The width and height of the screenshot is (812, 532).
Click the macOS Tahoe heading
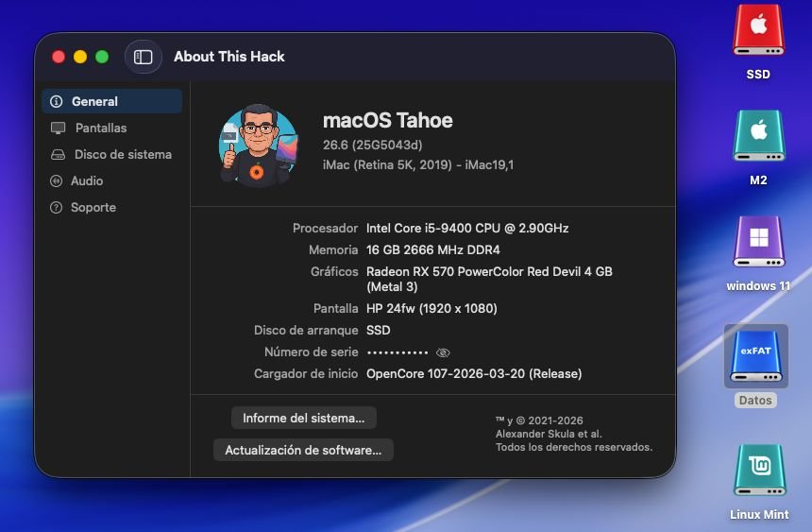coord(388,120)
